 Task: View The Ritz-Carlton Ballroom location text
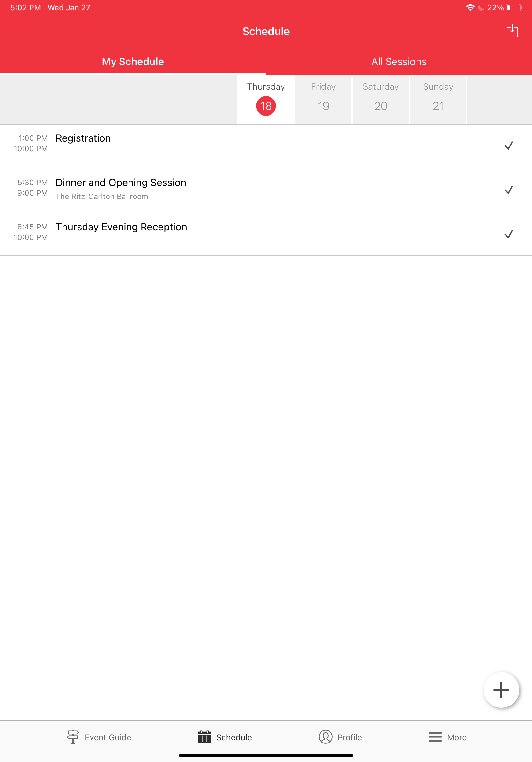pyautogui.click(x=102, y=197)
